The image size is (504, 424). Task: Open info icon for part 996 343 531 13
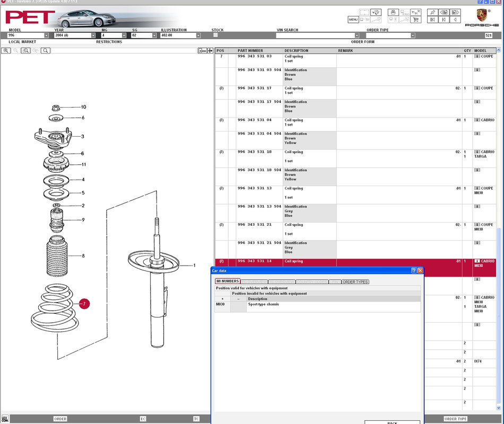[477, 188]
